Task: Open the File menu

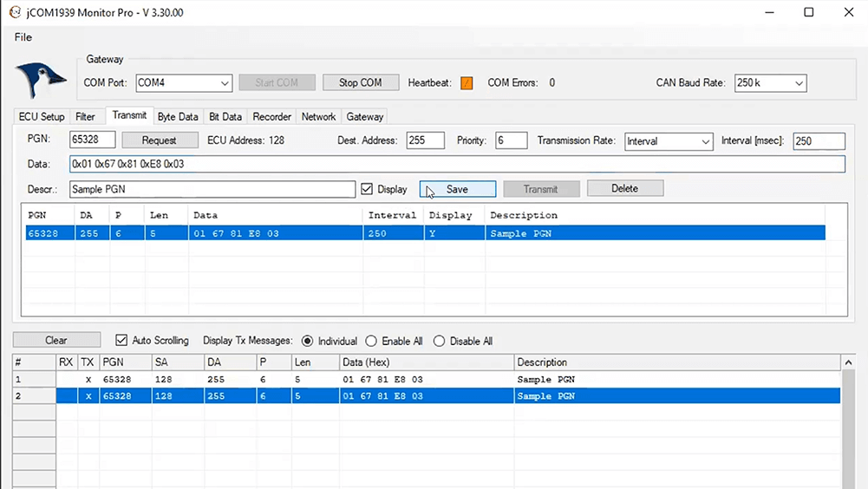Action: [x=23, y=37]
